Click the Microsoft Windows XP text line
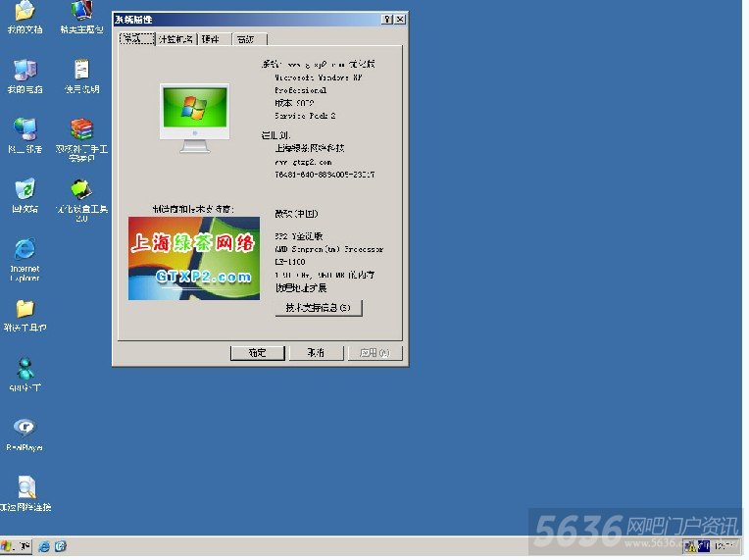Viewport: 749px width, 560px height. click(x=319, y=76)
